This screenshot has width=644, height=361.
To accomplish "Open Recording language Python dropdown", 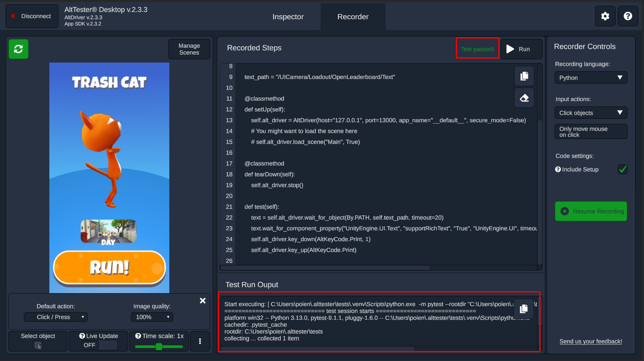I will pyautogui.click(x=591, y=77).
